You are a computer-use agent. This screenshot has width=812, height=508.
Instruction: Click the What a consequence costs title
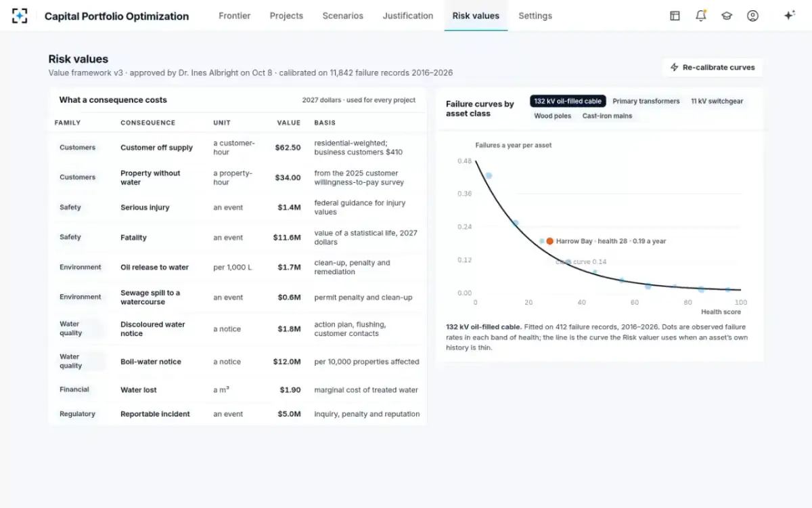tap(113, 100)
